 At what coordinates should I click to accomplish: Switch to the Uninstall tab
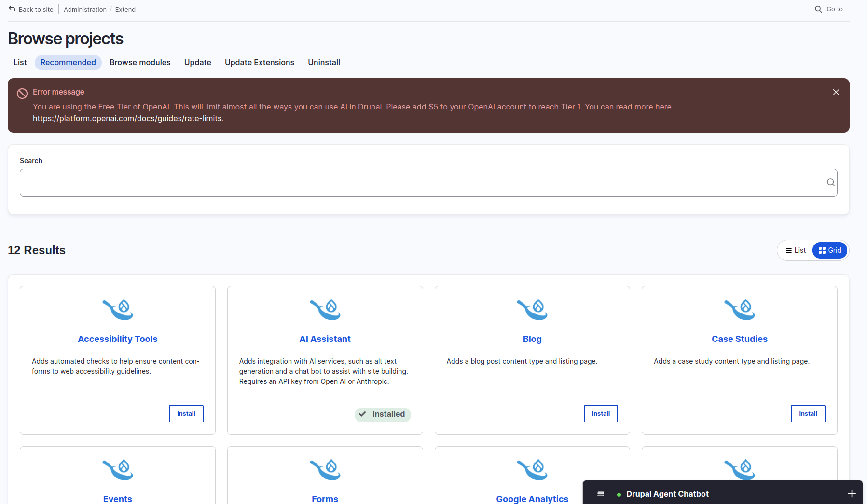pos(324,63)
